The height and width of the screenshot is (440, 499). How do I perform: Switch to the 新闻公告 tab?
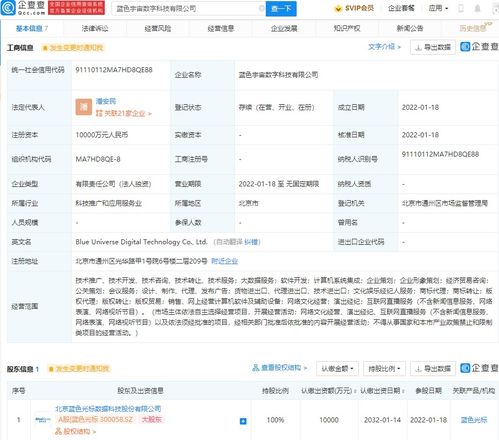[x=410, y=29]
